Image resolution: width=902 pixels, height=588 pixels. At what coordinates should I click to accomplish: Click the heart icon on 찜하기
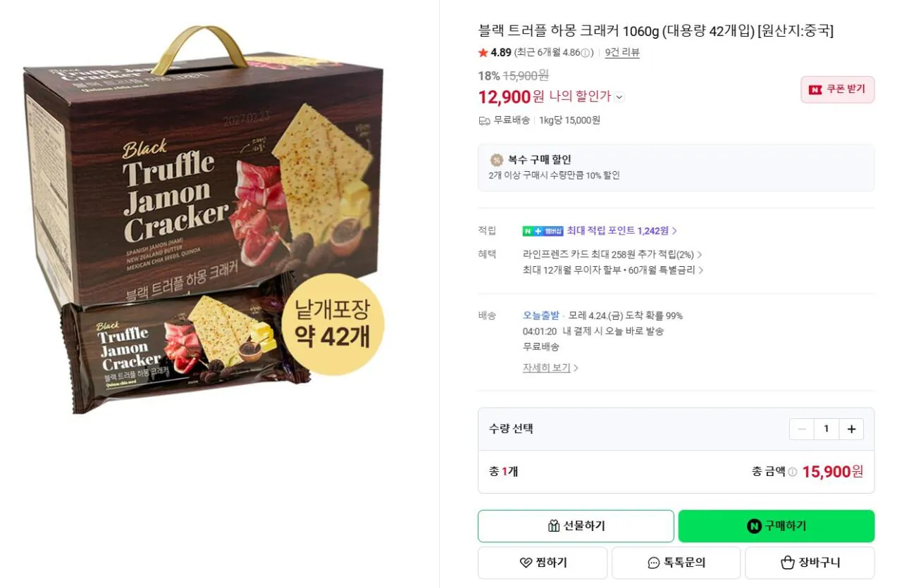point(525,563)
